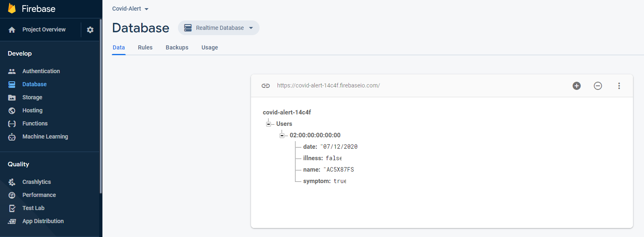644x237 pixels.
Task: Click the Authentication people icon
Action: (x=12, y=71)
